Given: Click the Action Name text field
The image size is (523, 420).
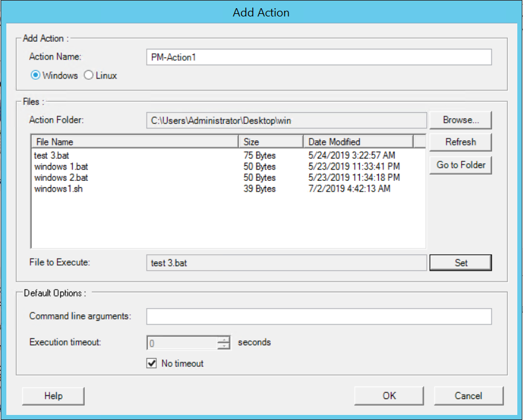Looking at the screenshot, I should click(319, 57).
